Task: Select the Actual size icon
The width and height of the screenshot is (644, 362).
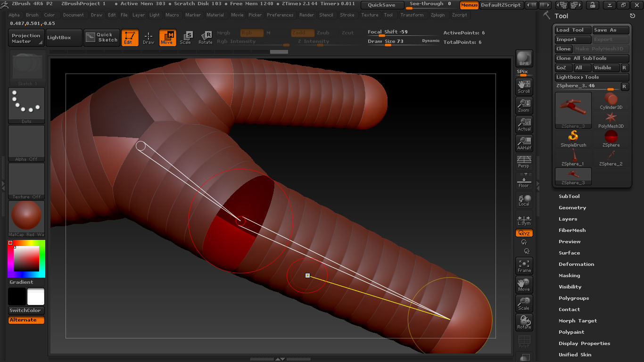Action: (524, 123)
